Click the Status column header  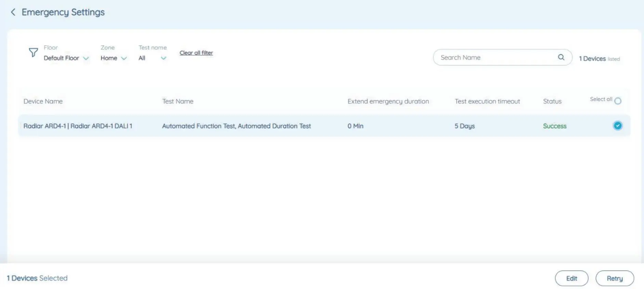tap(552, 101)
